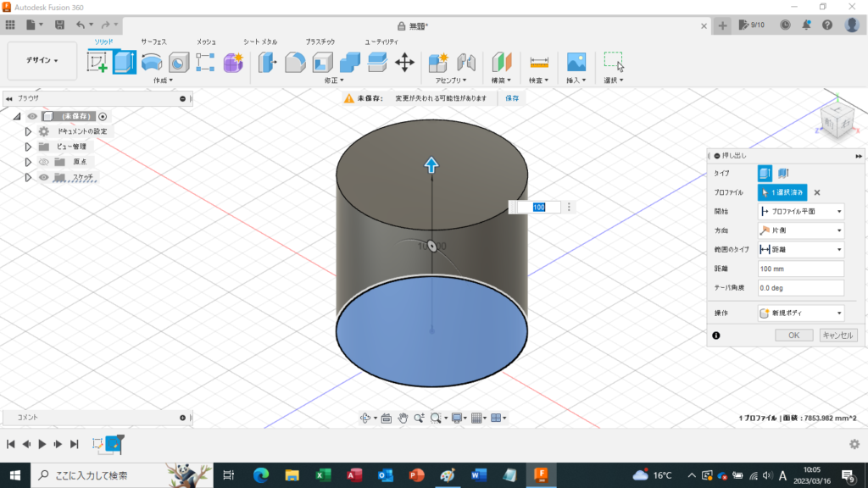
Task: Open the help menu icon
Action: point(827,25)
